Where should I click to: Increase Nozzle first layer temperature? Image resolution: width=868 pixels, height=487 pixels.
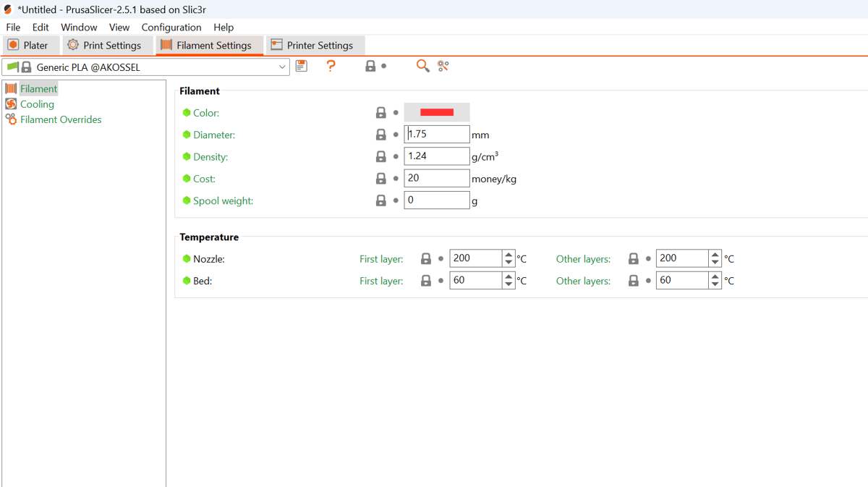tap(509, 254)
